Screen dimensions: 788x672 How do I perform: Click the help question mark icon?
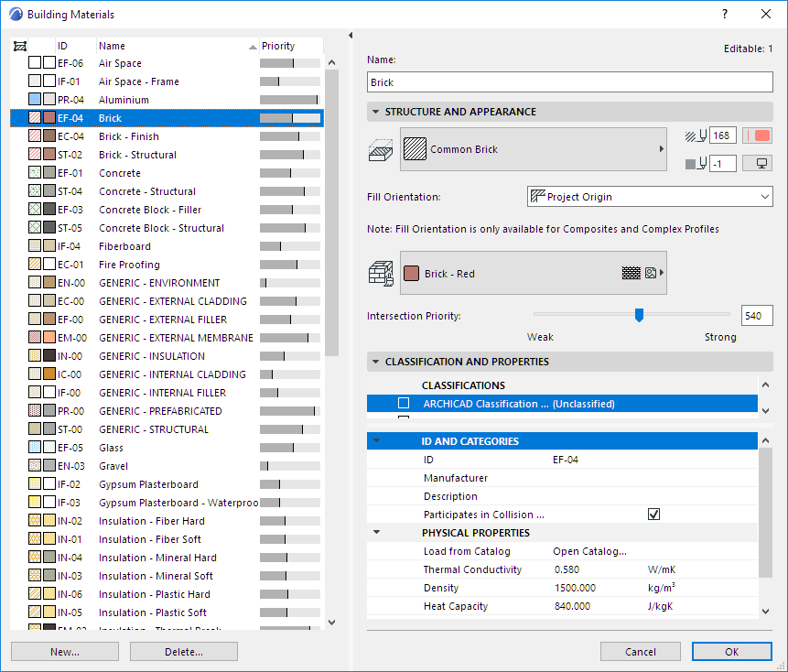(x=725, y=14)
